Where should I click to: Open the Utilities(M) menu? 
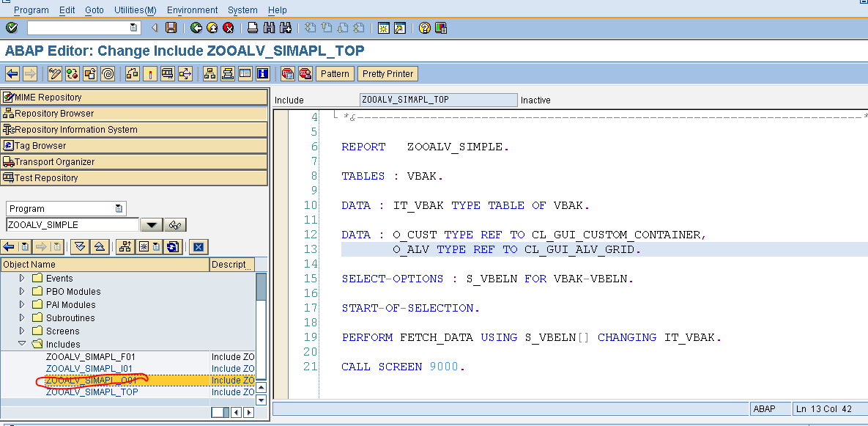(136, 10)
